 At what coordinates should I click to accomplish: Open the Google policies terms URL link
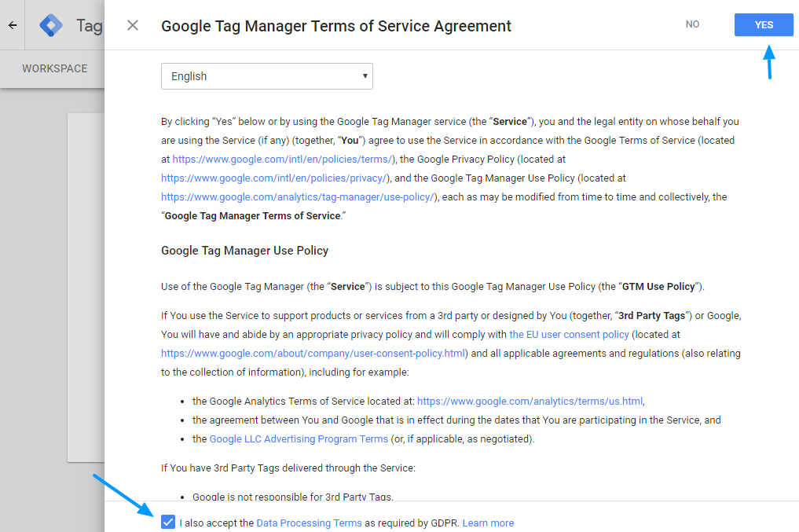pos(282,160)
